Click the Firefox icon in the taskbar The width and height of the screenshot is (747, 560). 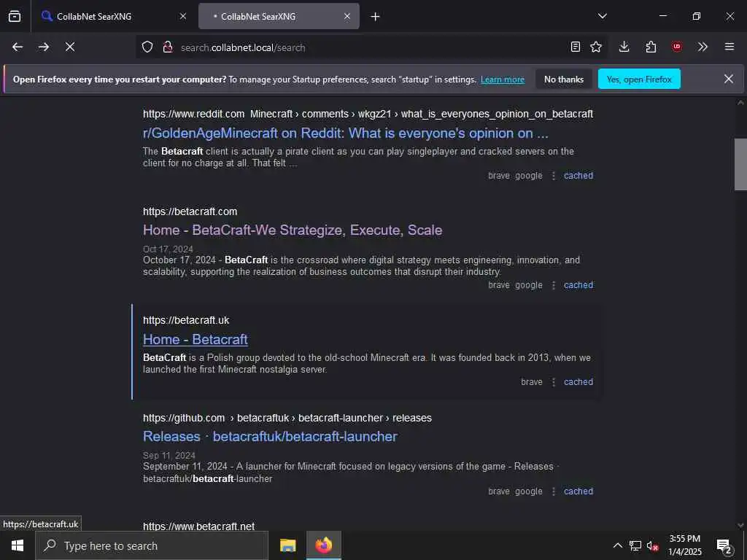[323, 545]
